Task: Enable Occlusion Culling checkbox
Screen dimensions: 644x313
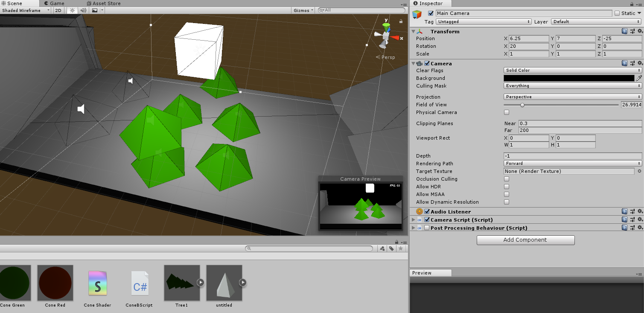Action: pos(507,179)
